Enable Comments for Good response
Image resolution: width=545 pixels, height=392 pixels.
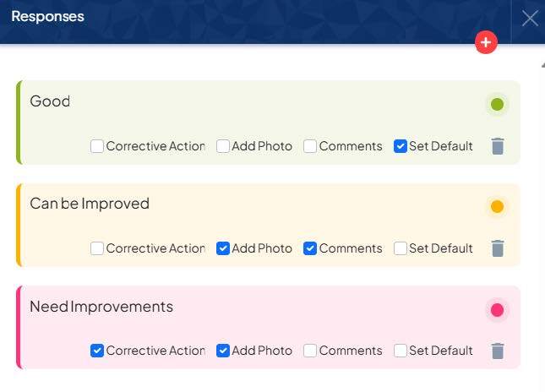pyautogui.click(x=310, y=146)
